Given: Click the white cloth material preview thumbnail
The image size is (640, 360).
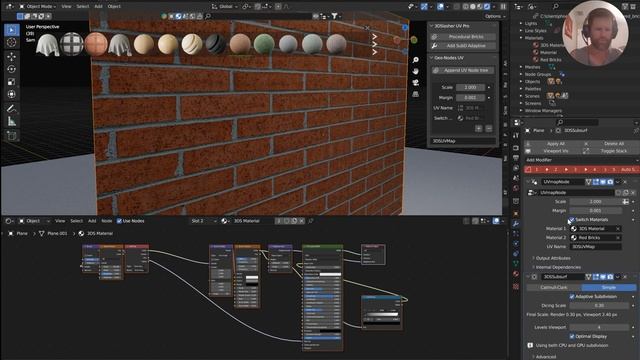Looking at the screenshot, I should 48,44.
